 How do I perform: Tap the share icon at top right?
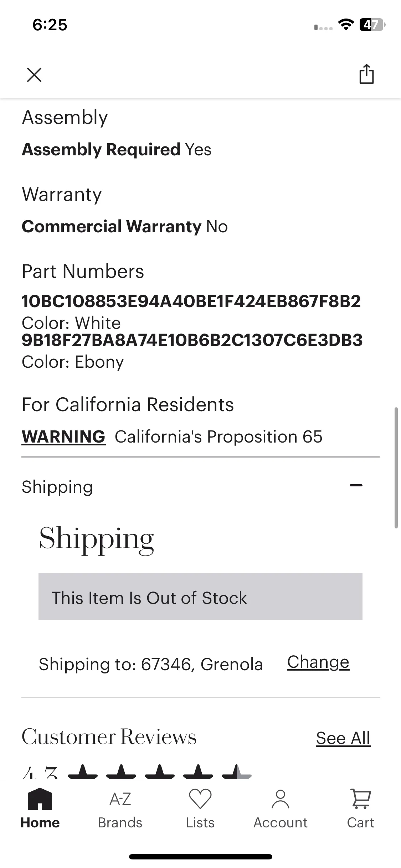(366, 74)
